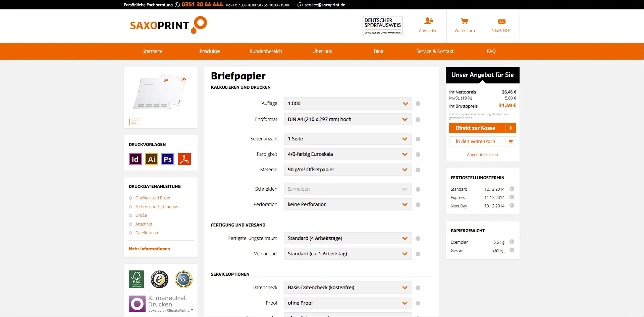Image resolution: width=644 pixels, height=317 pixels.
Task: Open the FAQ page
Action: (x=491, y=51)
